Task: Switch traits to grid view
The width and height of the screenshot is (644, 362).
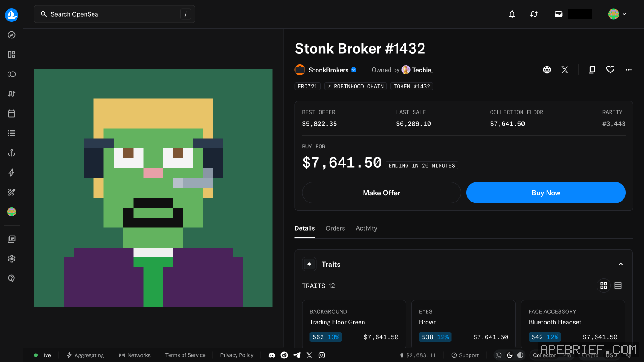Action: pos(604,286)
